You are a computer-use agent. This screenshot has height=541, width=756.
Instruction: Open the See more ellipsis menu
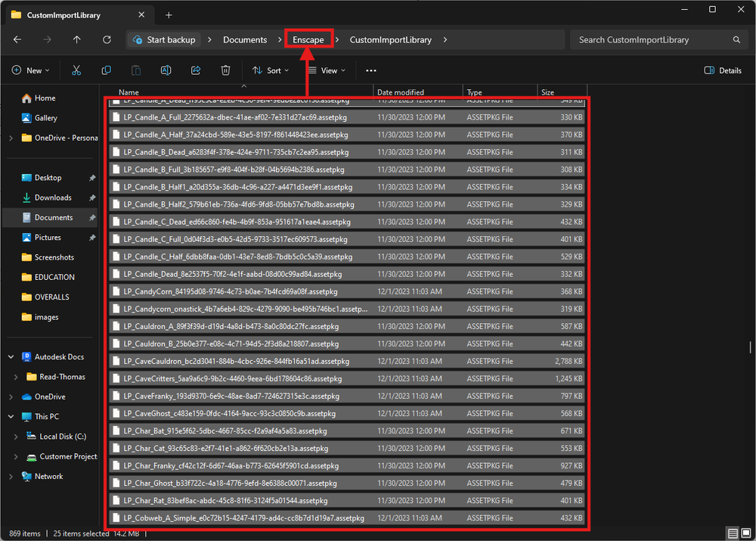coord(370,70)
